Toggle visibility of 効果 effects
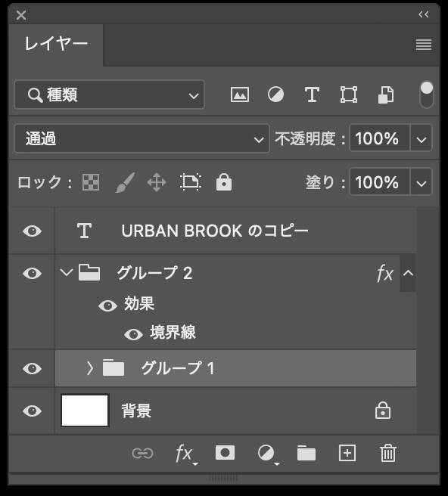448x496 pixels. [107, 306]
